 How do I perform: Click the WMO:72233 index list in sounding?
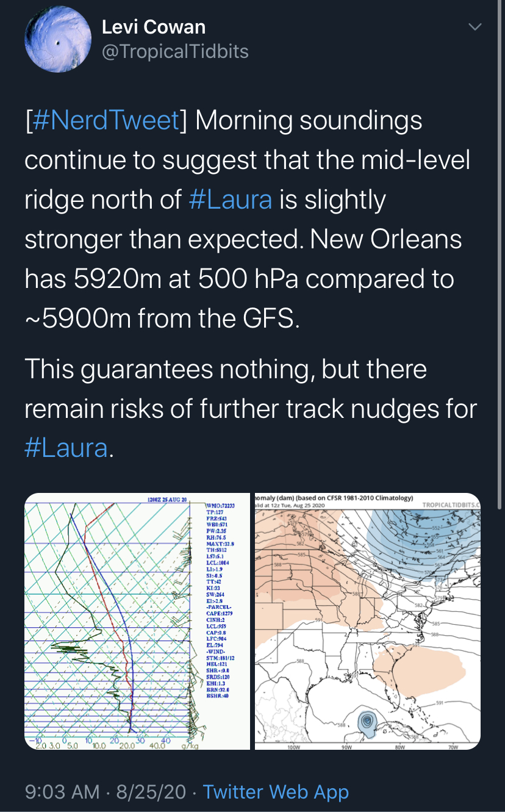(x=220, y=506)
